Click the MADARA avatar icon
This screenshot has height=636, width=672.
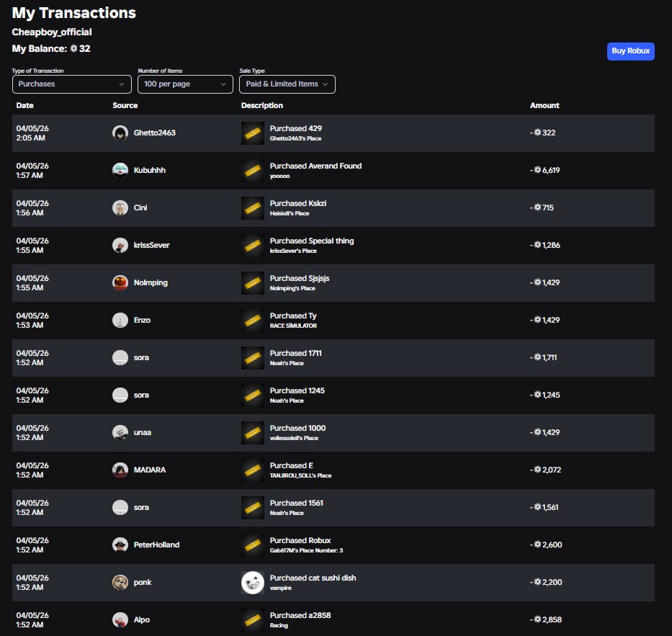point(120,470)
